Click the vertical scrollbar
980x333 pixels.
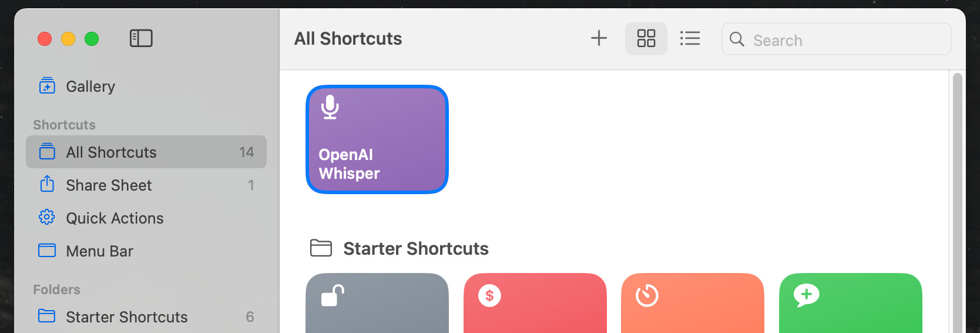[957, 200]
